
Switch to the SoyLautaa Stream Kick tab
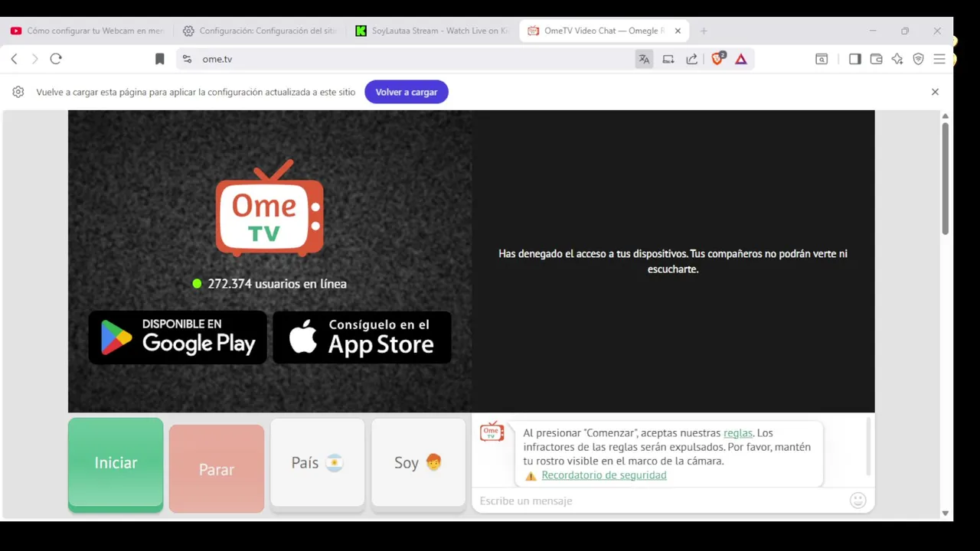[433, 31]
